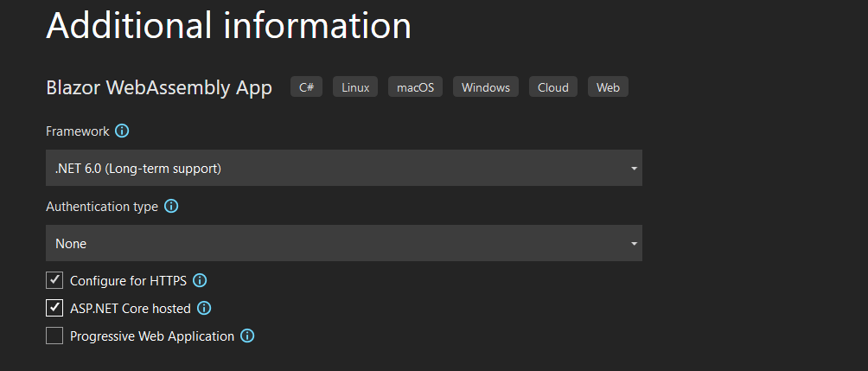Enable the Progressive Web Application checkbox
This screenshot has width=868, height=371.
[x=54, y=336]
